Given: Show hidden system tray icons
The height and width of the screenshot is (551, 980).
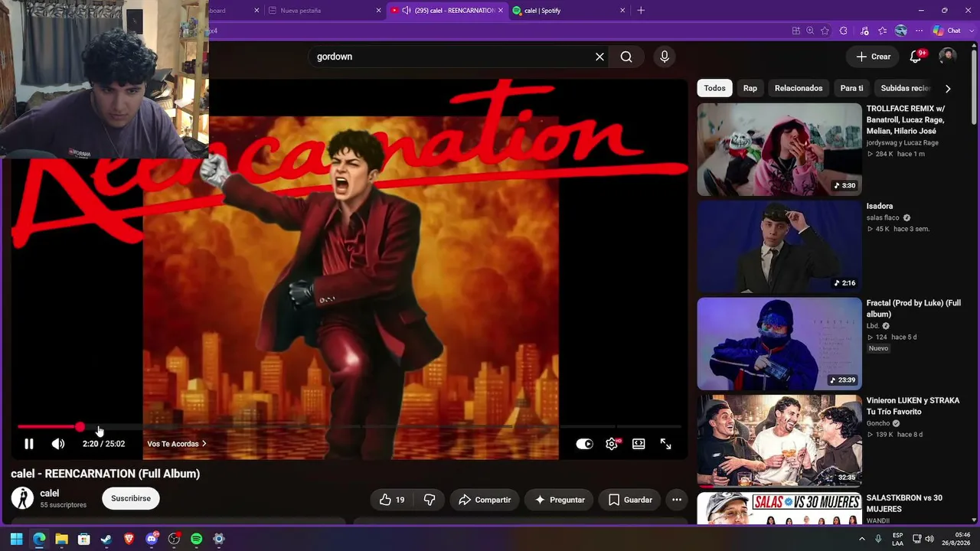Looking at the screenshot, I should click(x=861, y=539).
